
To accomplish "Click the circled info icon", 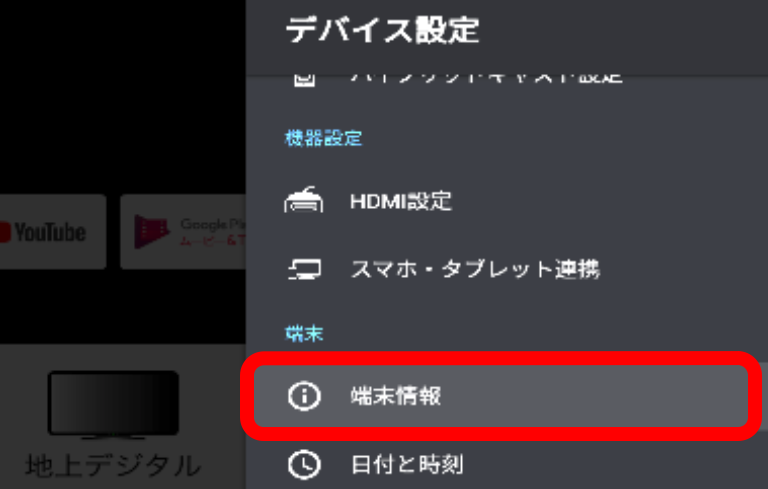I will 304,395.
